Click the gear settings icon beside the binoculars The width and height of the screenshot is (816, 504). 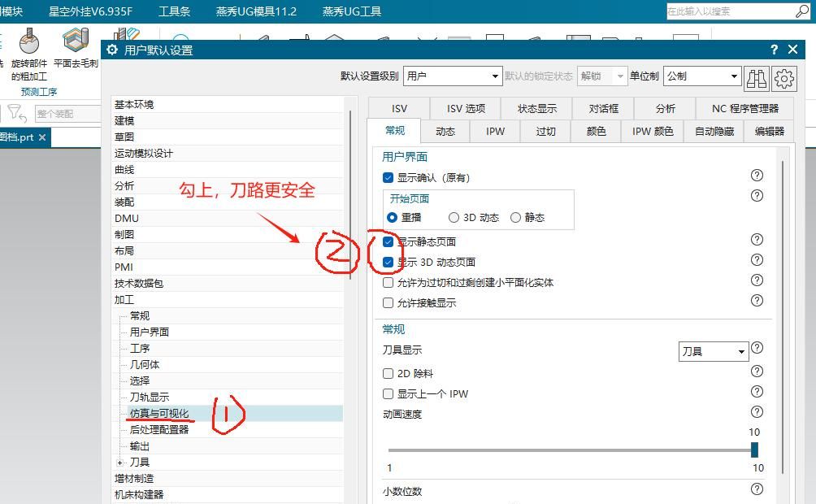tap(784, 78)
